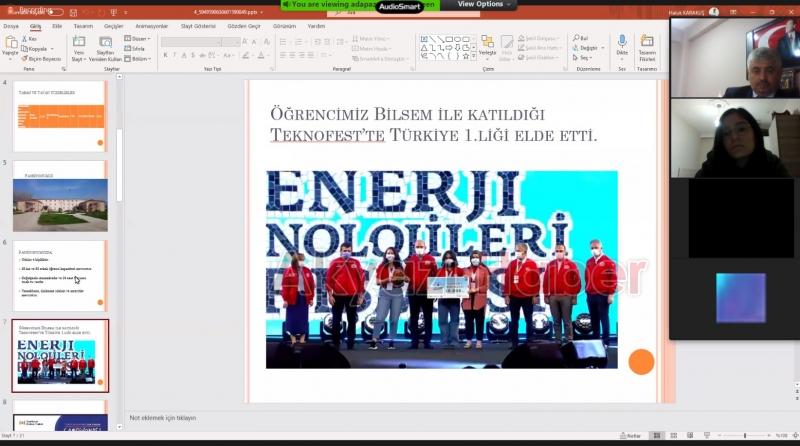
Task: Click the notes field 'Not eklemek için tıklayın'
Action: [x=163, y=418]
